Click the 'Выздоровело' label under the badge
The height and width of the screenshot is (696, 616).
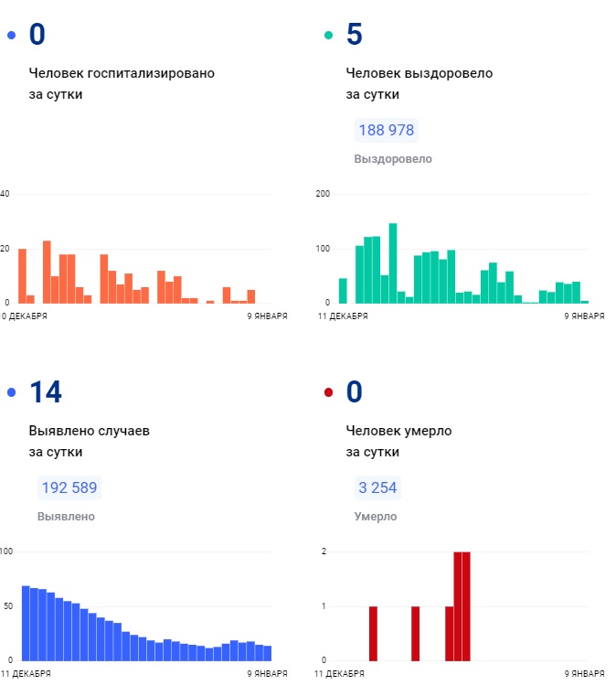(x=393, y=159)
